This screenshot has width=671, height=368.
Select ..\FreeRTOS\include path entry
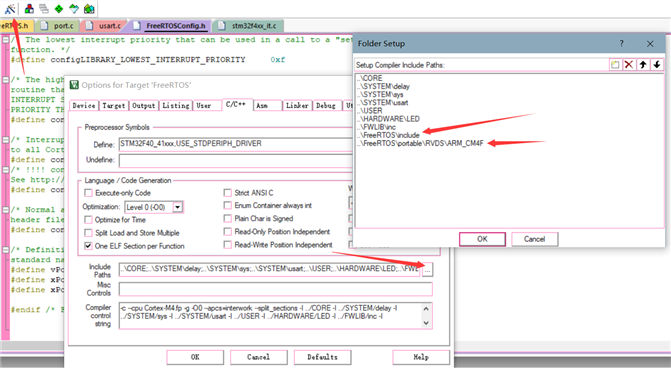click(388, 135)
